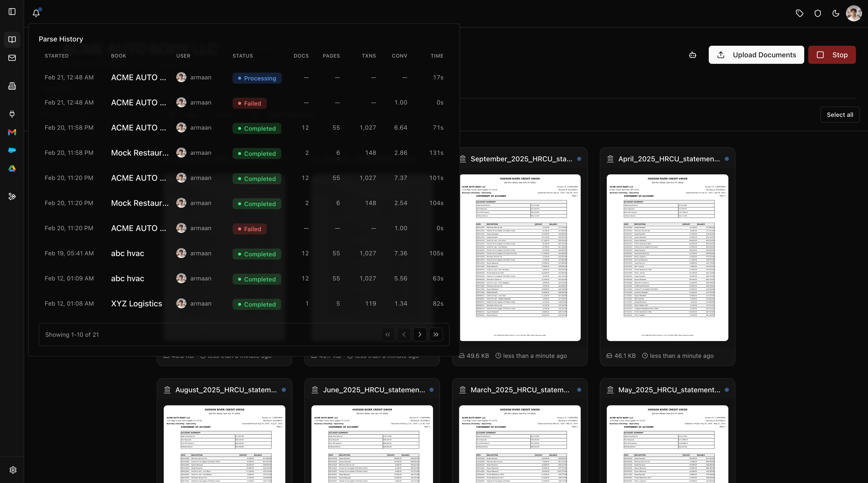This screenshot has height=483, width=868.
Task: Open the April_2025_HRCU statement thumbnail
Action: 668,258
